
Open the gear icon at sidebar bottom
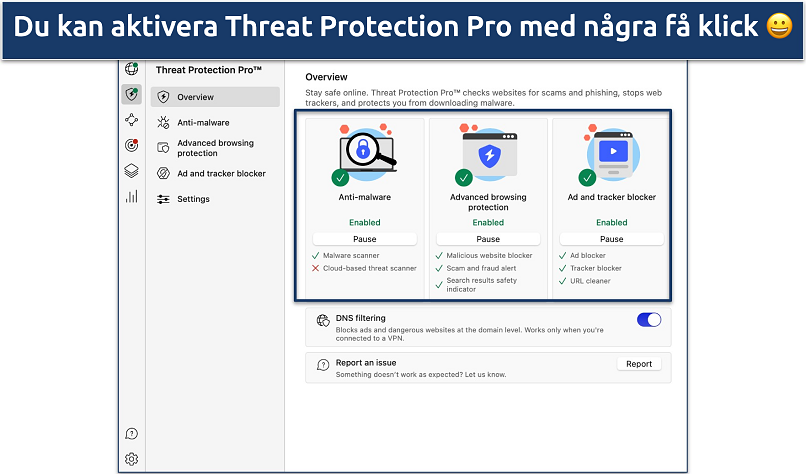(131, 459)
